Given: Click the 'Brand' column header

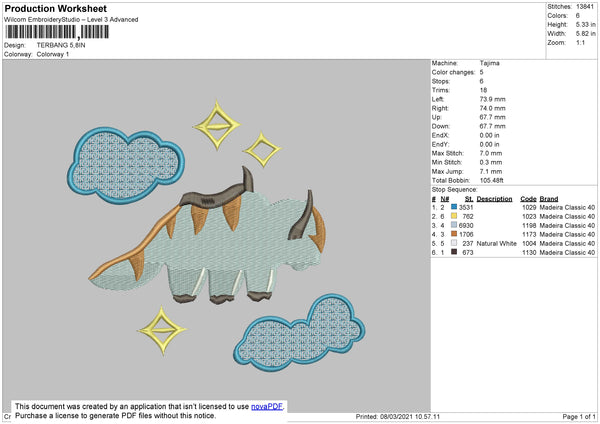Looking at the screenshot, I should click(549, 199).
